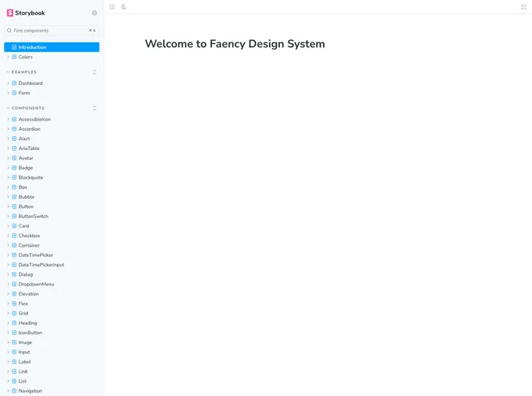Open the IconButton component

coord(52,333)
